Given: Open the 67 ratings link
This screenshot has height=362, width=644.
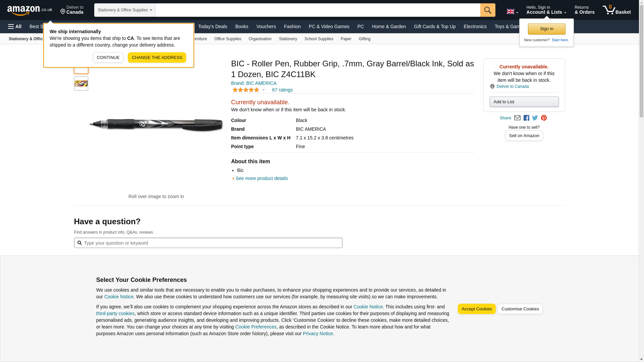Looking at the screenshot, I should (282, 90).
